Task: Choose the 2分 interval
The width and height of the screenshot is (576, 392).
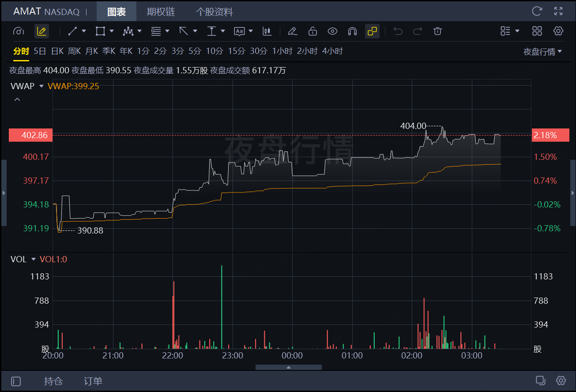Action: 160,52
